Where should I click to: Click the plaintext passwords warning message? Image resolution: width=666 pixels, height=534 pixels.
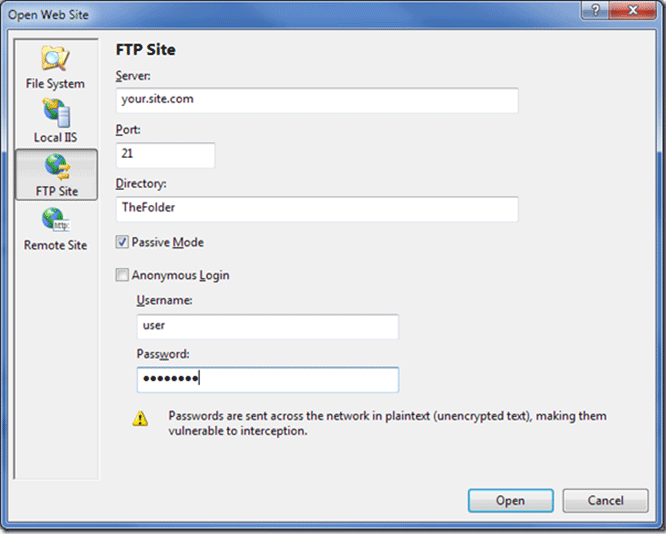pos(387,423)
